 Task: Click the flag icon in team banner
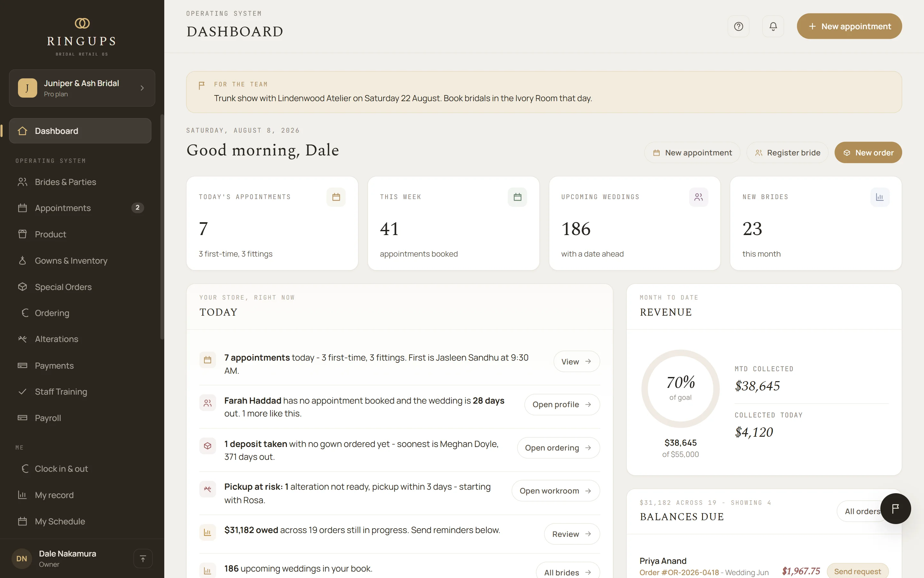201,85
